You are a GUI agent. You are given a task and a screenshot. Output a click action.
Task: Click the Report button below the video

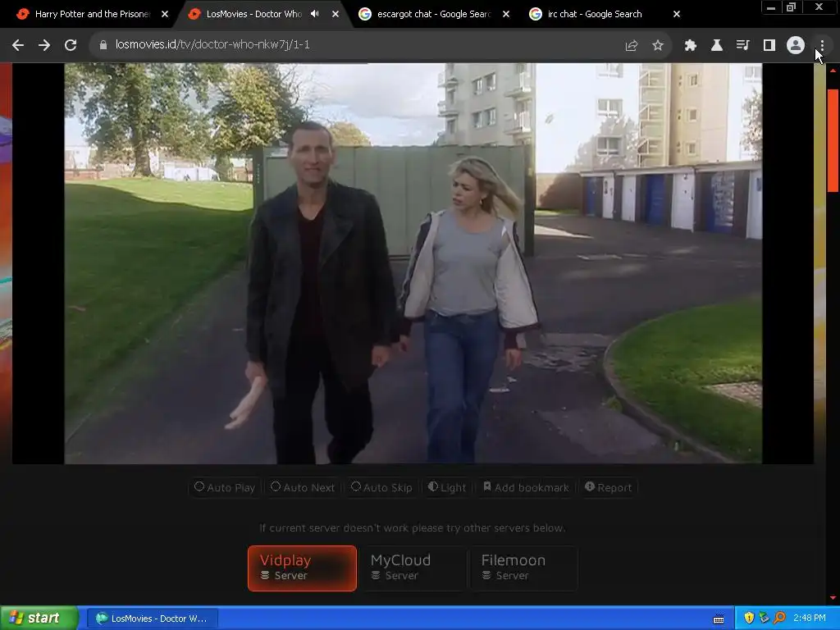tap(609, 487)
